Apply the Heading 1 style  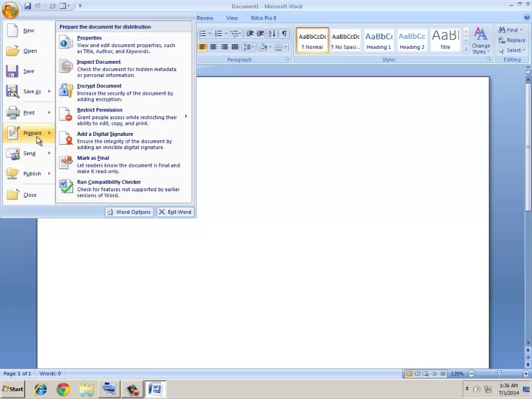[x=378, y=40]
